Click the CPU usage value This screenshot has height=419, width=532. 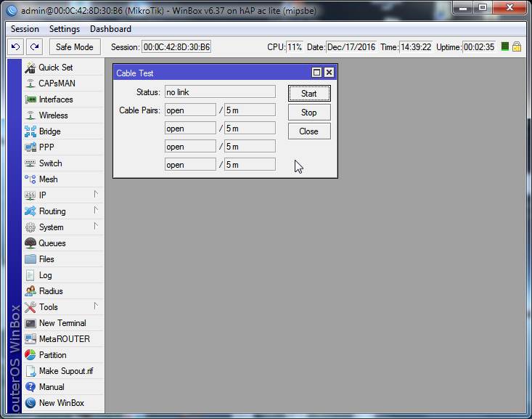[x=295, y=47]
